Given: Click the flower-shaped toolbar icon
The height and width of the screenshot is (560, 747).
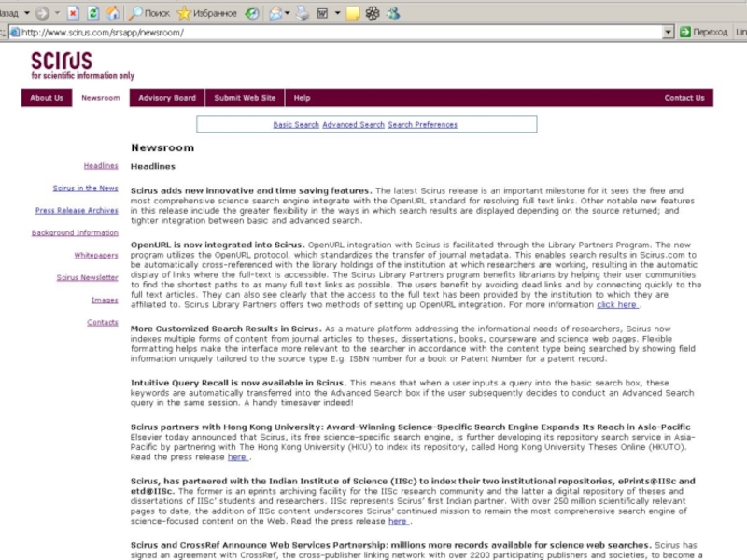Looking at the screenshot, I should click(373, 13).
